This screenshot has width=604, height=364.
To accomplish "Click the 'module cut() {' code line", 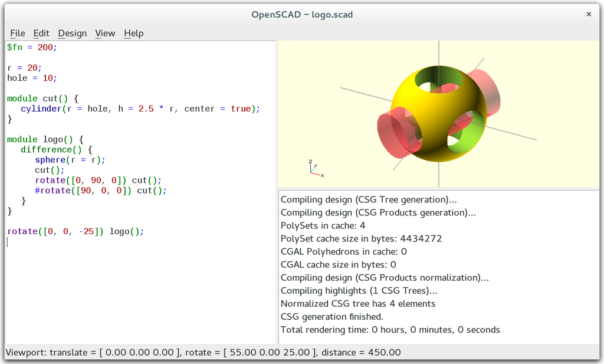I will (x=42, y=99).
